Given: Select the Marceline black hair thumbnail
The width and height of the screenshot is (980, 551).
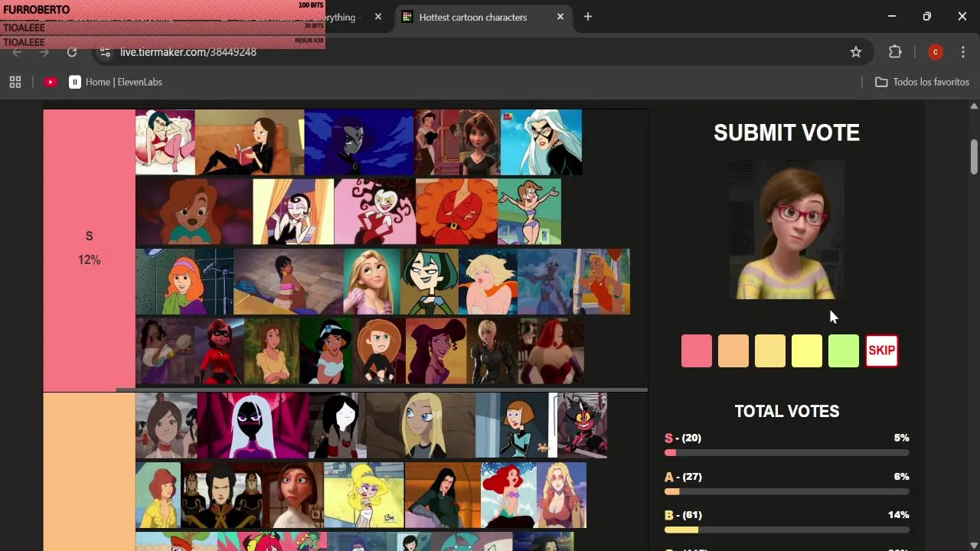Looking at the screenshot, I should coord(336,425).
